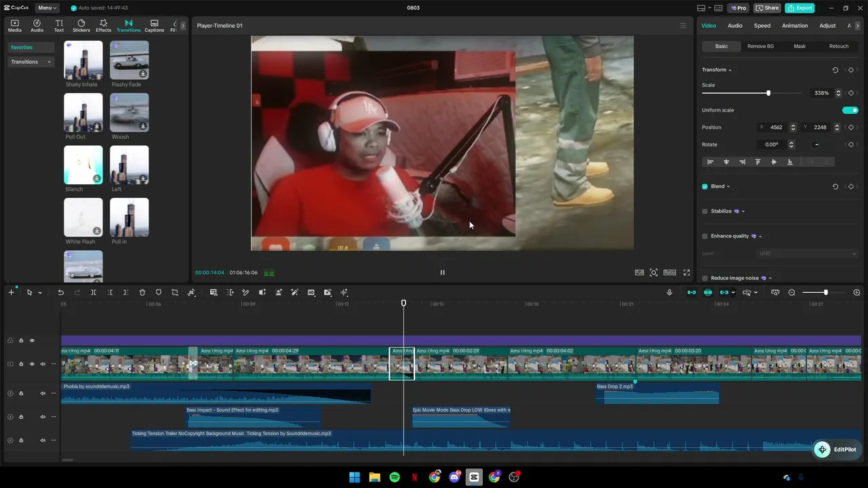This screenshot has height=488, width=868.
Task: Add a marker with the shield icon
Action: (x=159, y=292)
